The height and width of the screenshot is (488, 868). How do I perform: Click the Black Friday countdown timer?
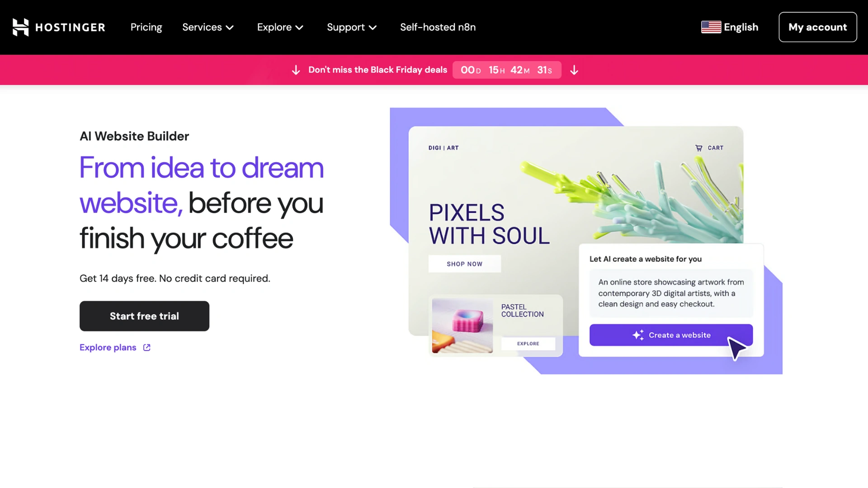point(507,70)
